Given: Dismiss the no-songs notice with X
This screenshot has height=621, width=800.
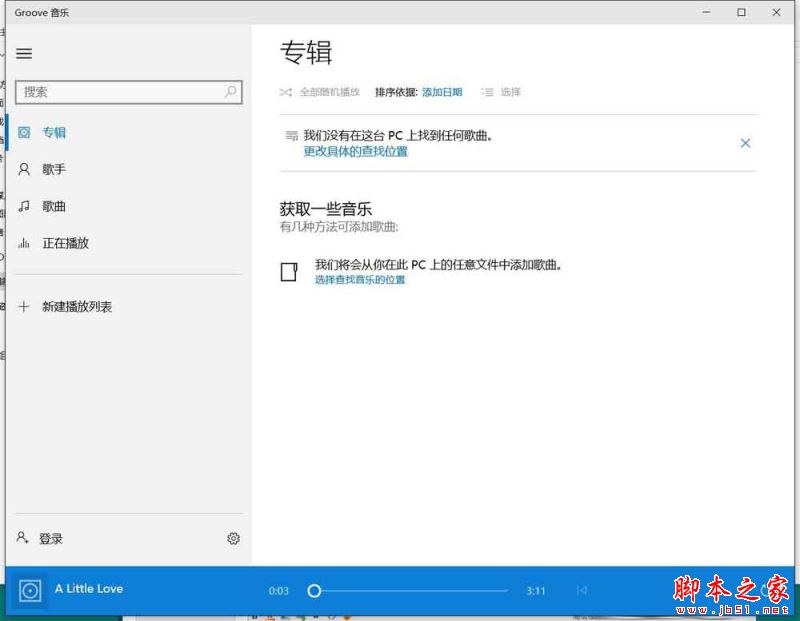Looking at the screenshot, I should (x=746, y=143).
